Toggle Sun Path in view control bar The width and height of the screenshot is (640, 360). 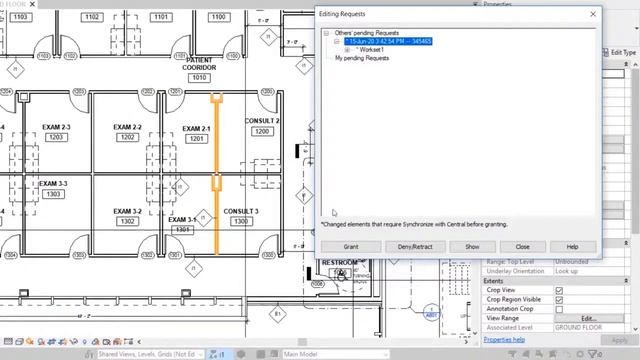click(30, 342)
